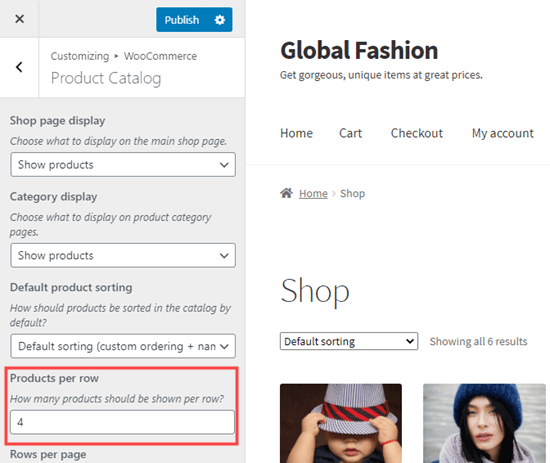Open the storefront Default sorting select box
The height and width of the screenshot is (463, 550).
click(x=349, y=341)
